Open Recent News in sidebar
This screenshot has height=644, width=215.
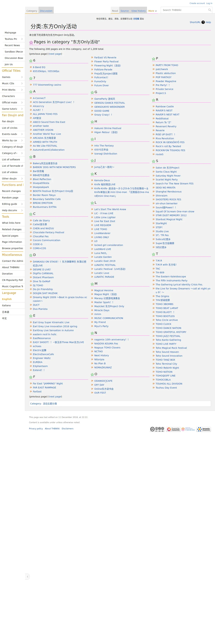[12, 45]
